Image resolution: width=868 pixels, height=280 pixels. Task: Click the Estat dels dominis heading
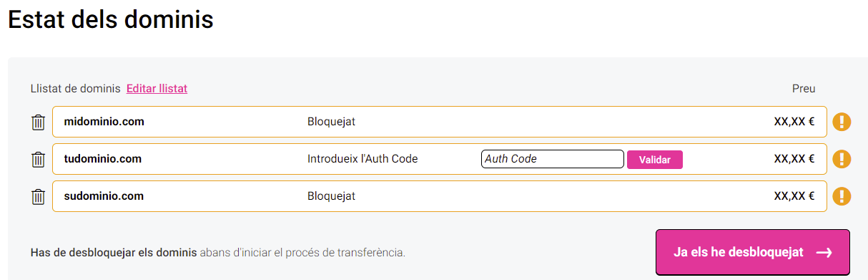coord(111,19)
